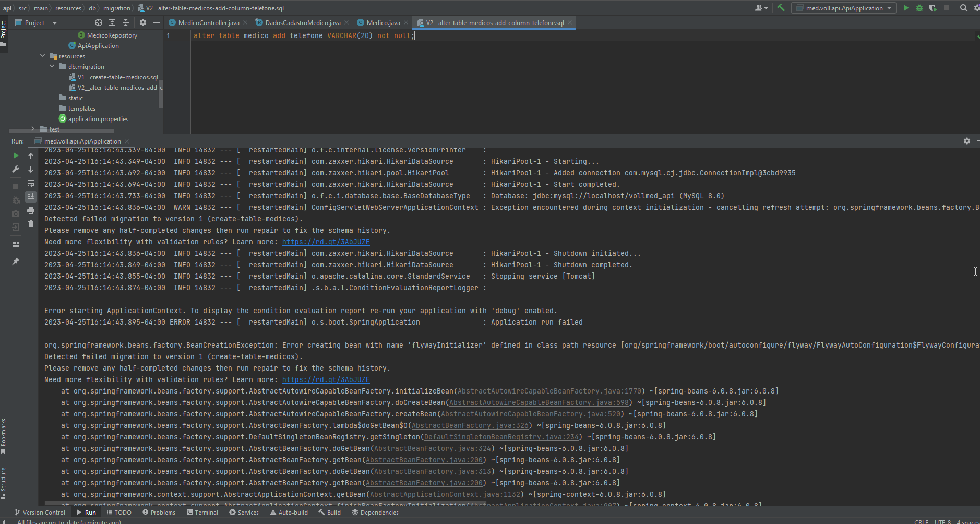Close the DadosCadastroMedico.java tab
This screenshot has width=980, height=524.
point(346,23)
